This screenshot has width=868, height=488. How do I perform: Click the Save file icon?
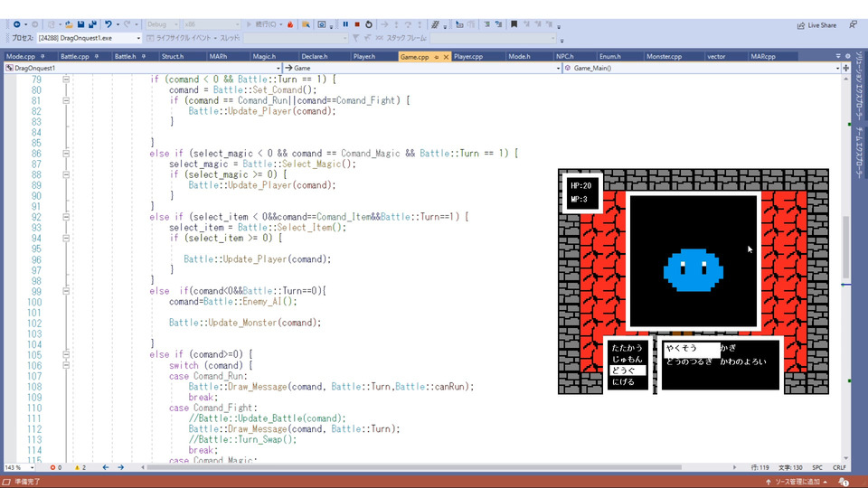click(x=80, y=24)
